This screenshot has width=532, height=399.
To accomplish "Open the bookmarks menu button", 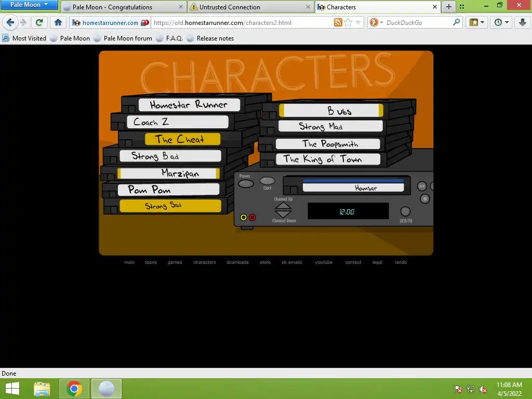I will pos(476,23).
